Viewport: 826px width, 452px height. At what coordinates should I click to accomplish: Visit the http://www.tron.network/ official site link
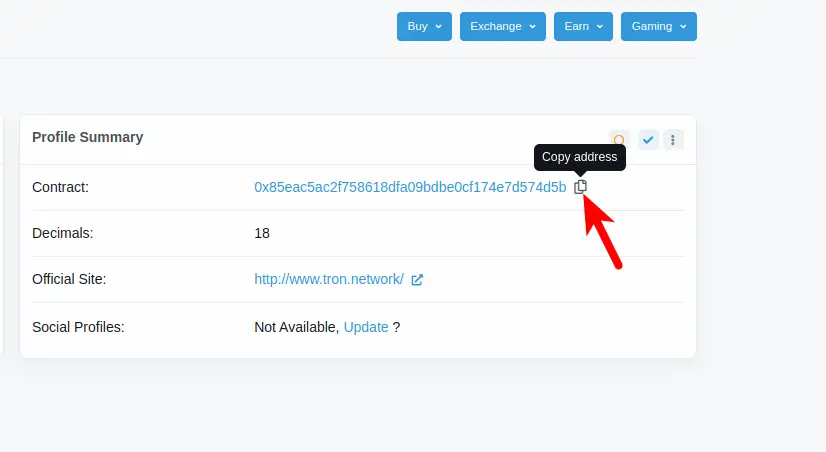tap(329, 280)
